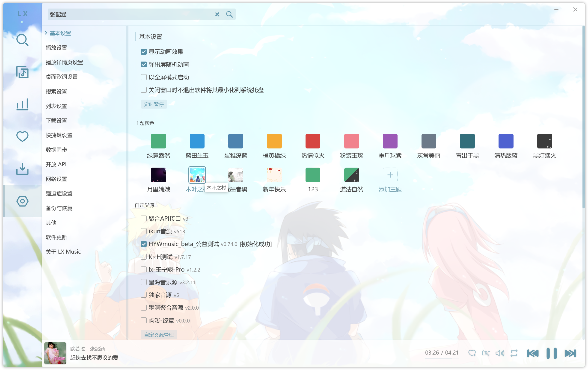Select the 重斤球紫 purple theme
The image size is (588, 370).
390,141
